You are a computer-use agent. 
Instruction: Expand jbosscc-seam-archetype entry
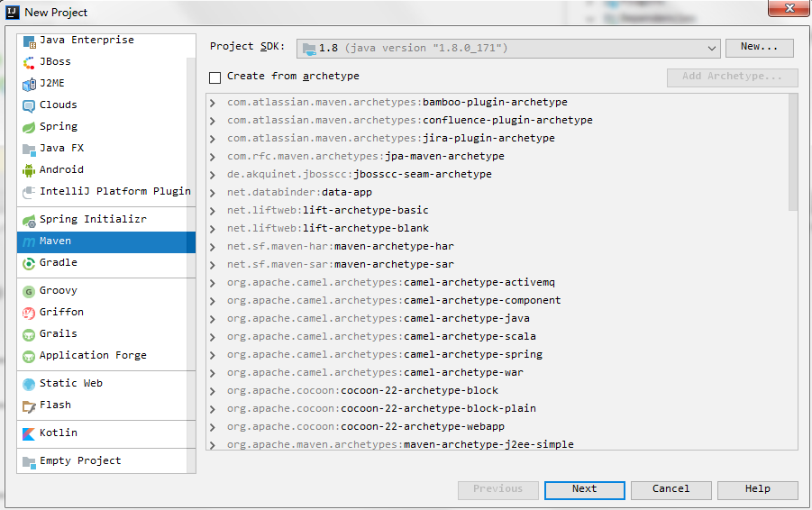coord(213,175)
